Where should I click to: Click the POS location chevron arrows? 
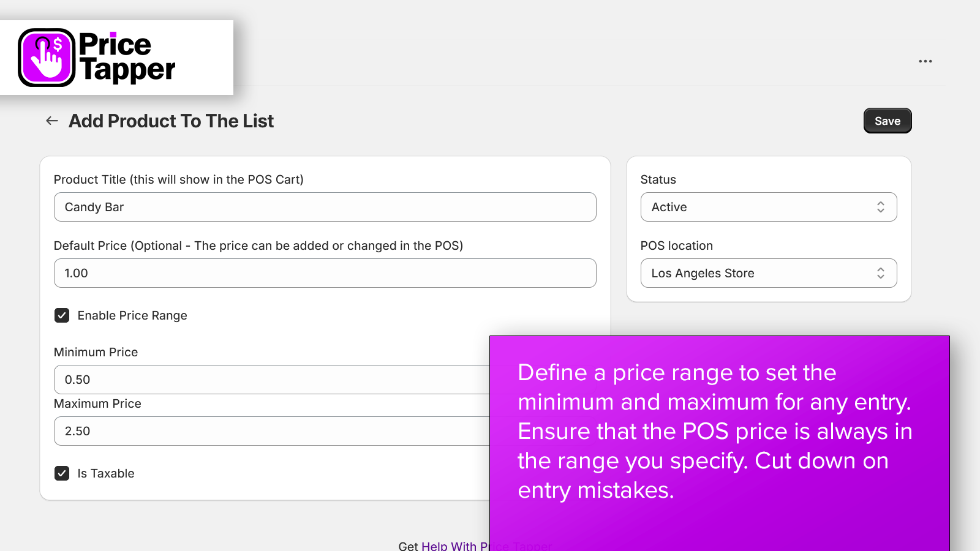[880, 273]
